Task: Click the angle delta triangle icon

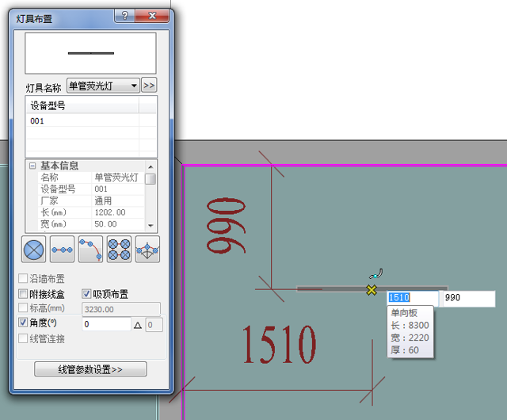Action: 138,324
